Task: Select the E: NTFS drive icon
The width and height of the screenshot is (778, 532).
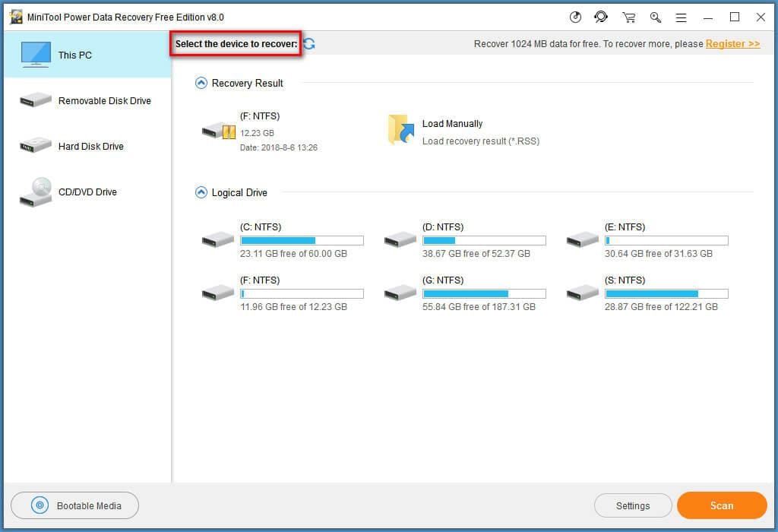Action: pos(583,239)
